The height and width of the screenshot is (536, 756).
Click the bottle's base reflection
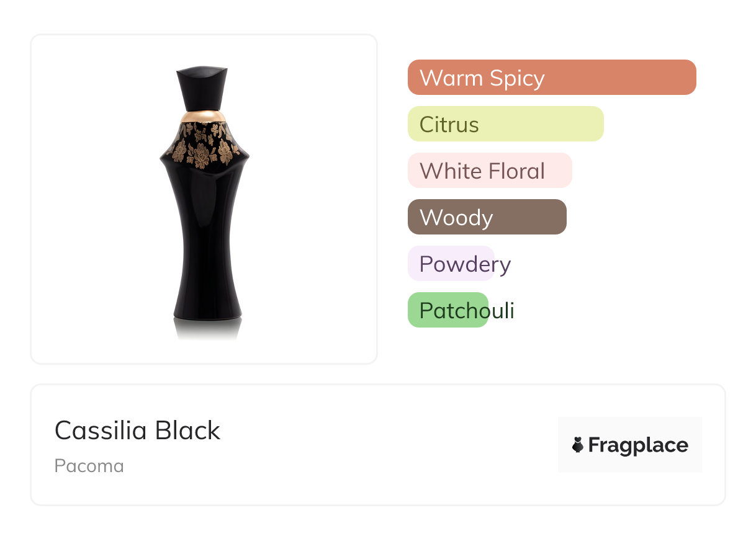[207, 329]
